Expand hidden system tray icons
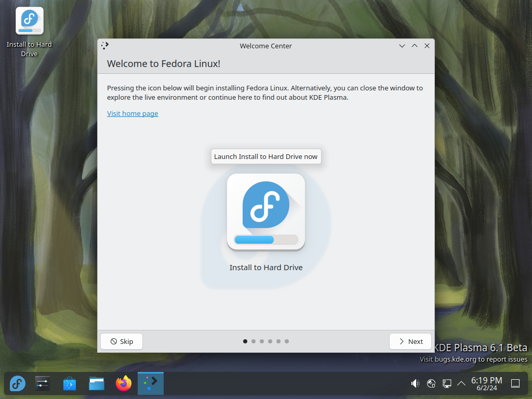Image resolution: width=532 pixels, height=399 pixels. (x=461, y=383)
